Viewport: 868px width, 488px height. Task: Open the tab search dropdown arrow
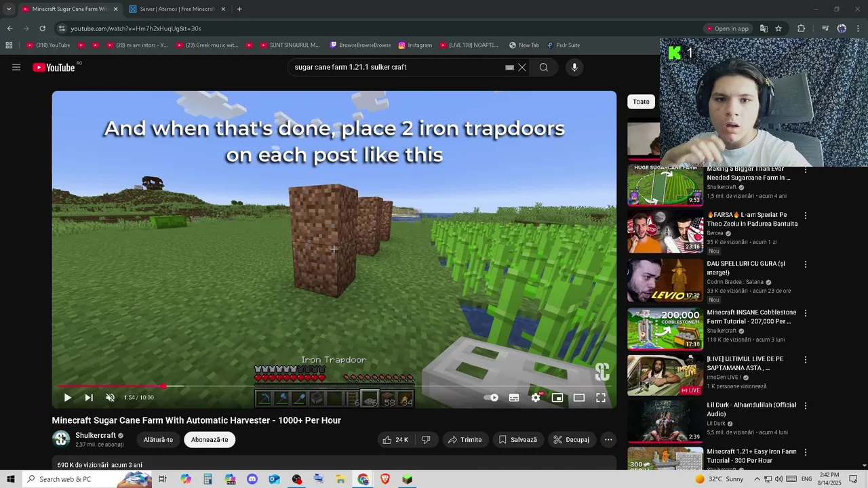click(9, 9)
